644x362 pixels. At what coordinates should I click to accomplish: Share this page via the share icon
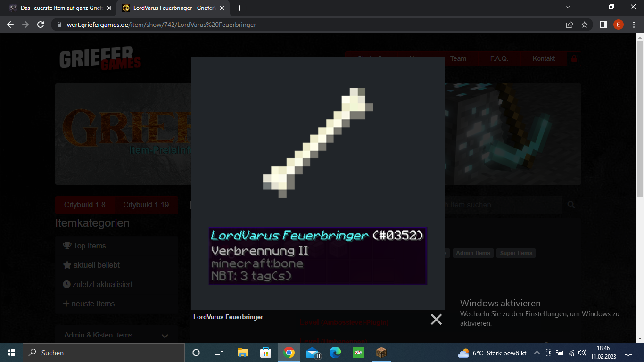[570, 25]
